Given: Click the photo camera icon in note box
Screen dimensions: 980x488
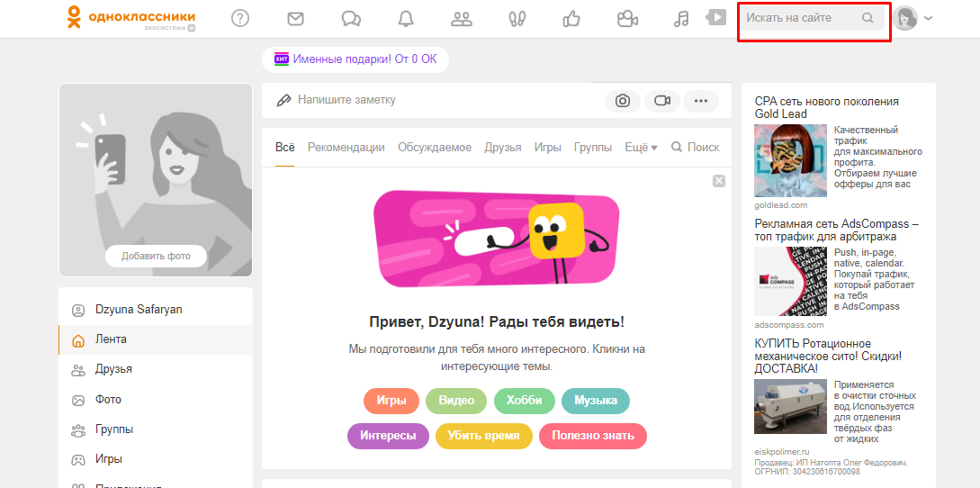Looking at the screenshot, I should [x=622, y=101].
